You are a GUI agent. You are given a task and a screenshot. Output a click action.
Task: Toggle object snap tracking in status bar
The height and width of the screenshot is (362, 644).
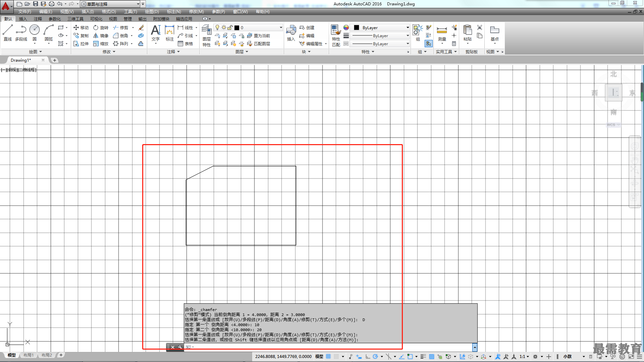401,357
